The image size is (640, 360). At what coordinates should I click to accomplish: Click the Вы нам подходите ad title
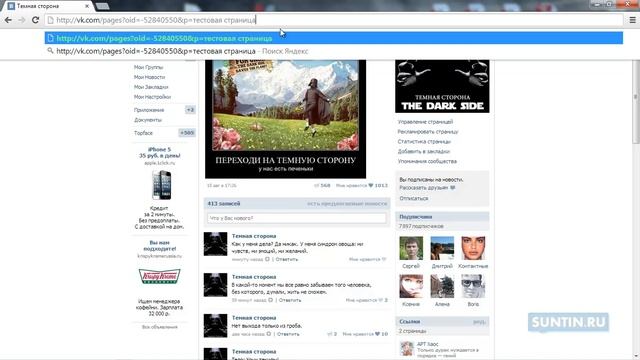(x=160, y=245)
